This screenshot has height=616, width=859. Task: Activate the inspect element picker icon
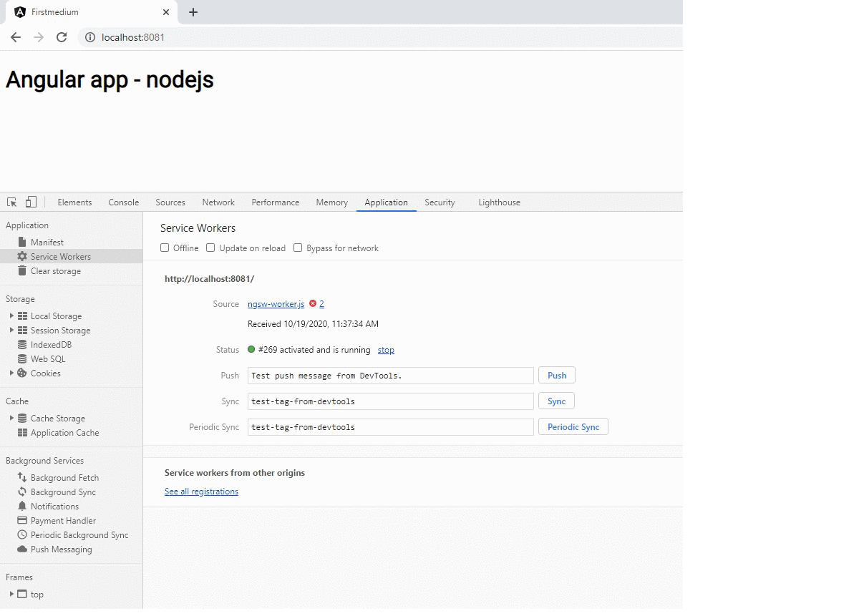[x=12, y=202]
